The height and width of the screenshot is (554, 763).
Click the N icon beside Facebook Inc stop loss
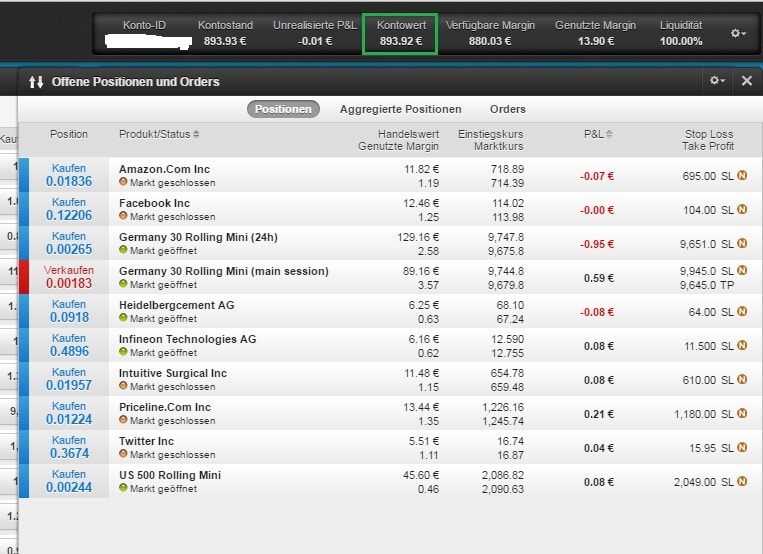(742, 210)
